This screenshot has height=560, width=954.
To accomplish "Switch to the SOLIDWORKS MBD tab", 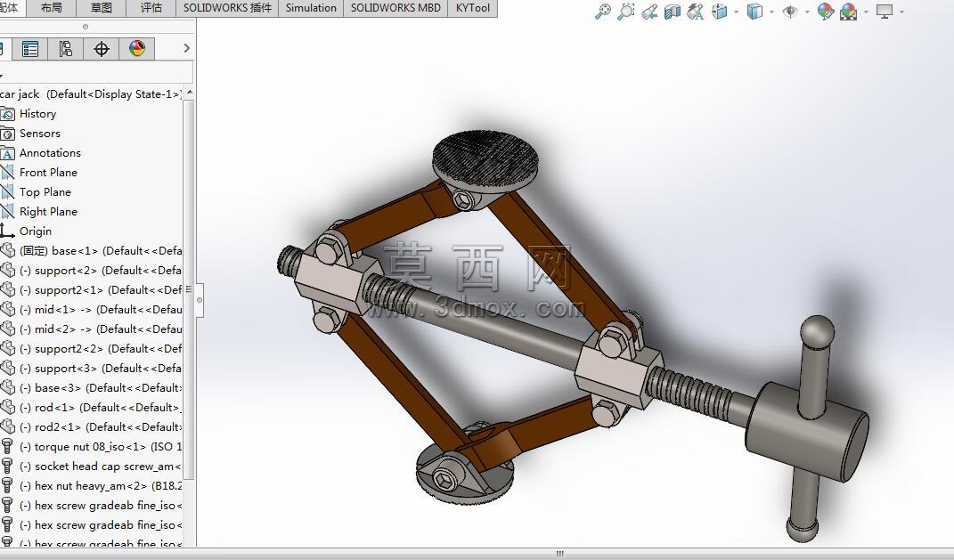I will [x=395, y=8].
